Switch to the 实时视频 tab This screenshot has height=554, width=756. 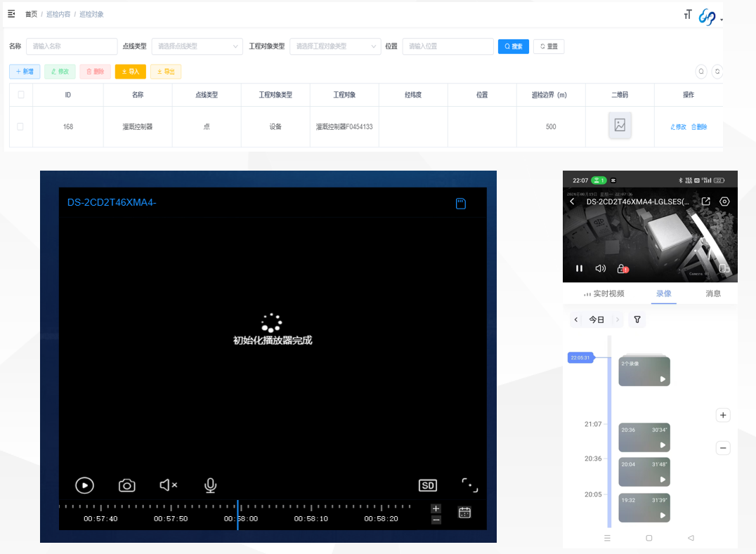[604, 294]
